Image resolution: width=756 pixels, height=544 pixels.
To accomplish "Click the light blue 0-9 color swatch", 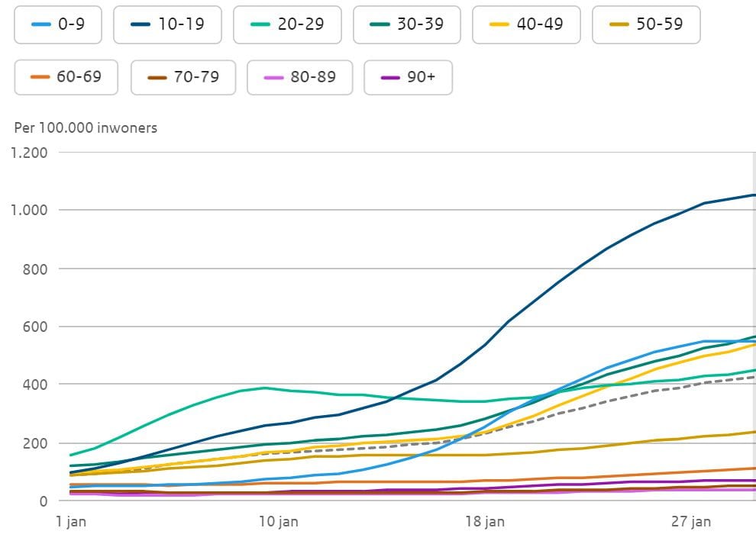I will [x=41, y=24].
